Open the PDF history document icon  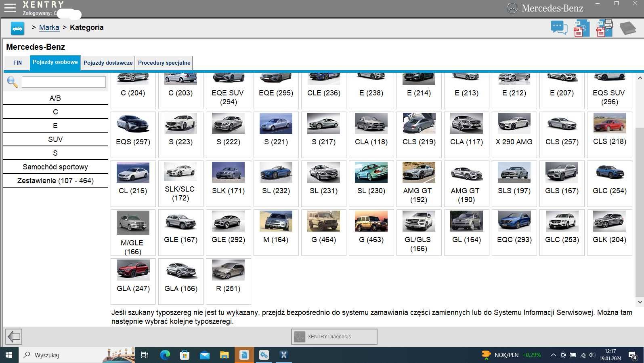coord(581,28)
